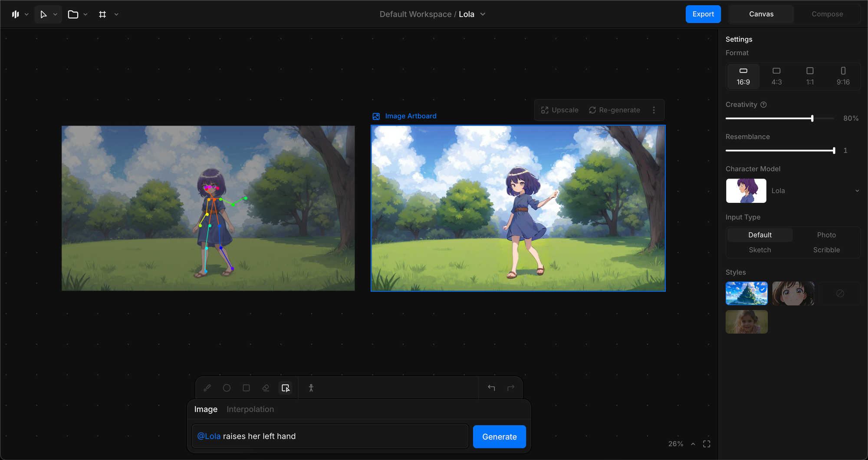Expand the cursor tool dropdown chevron
868x460 pixels.
(x=55, y=14)
